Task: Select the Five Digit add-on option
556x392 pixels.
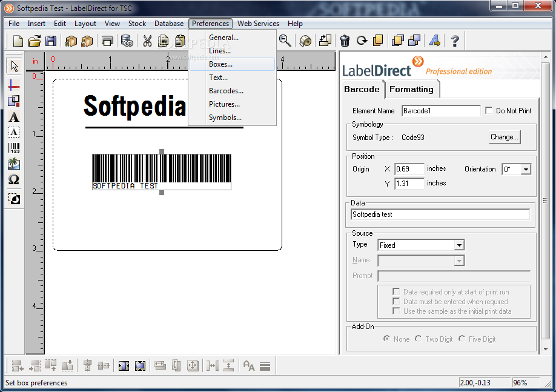Action: (x=462, y=339)
